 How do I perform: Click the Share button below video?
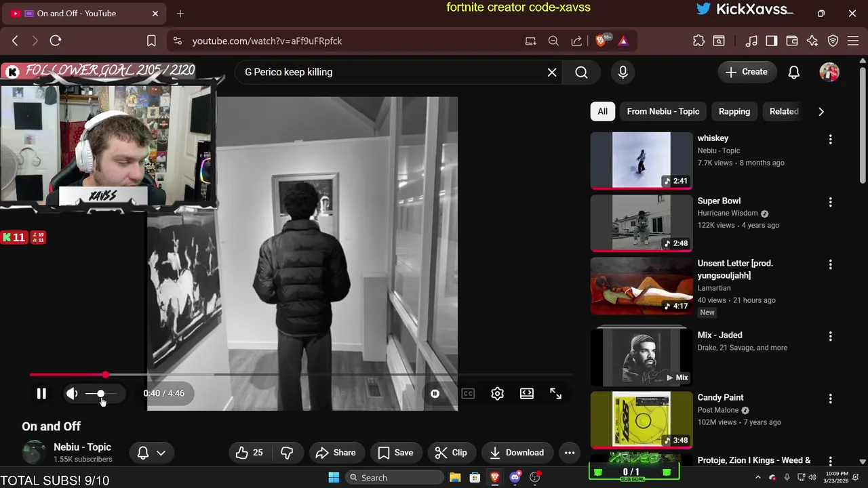tap(336, 453)
